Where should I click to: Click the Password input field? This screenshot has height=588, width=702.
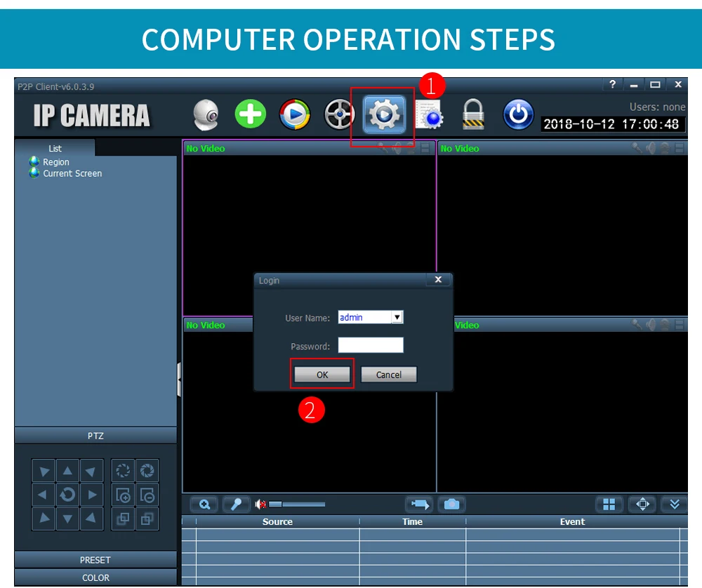(x=371, y=345)
